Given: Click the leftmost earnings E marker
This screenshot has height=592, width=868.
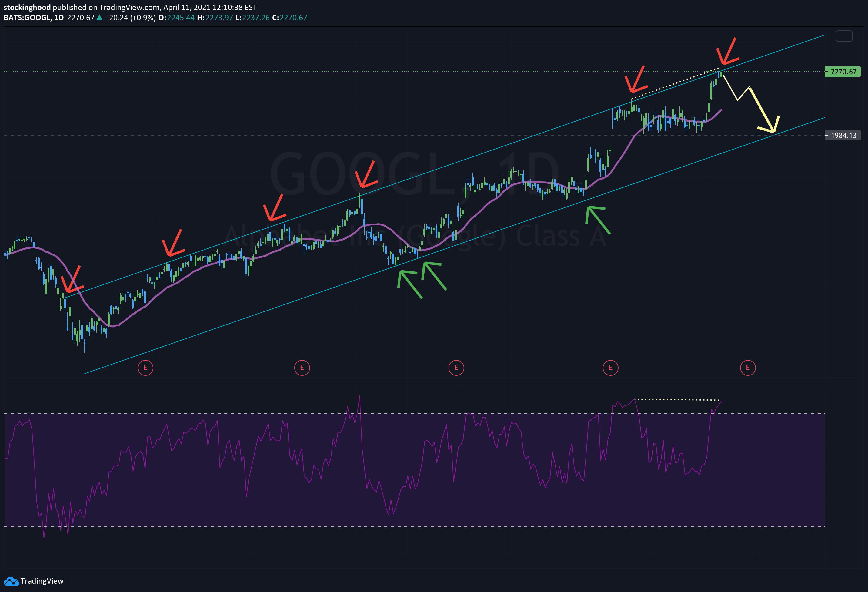Looking at the screenshot, I should pyautogui.click(x=145, y=368).
